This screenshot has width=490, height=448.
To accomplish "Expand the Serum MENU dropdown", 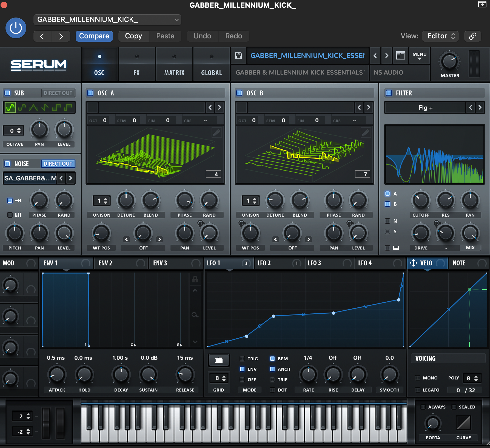I will 419,56.
